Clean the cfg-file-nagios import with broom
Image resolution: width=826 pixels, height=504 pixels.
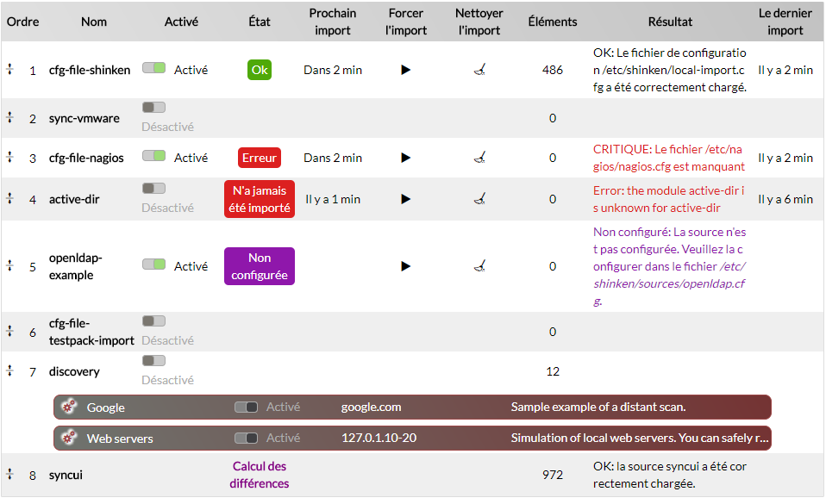click(x=479, y=158)
